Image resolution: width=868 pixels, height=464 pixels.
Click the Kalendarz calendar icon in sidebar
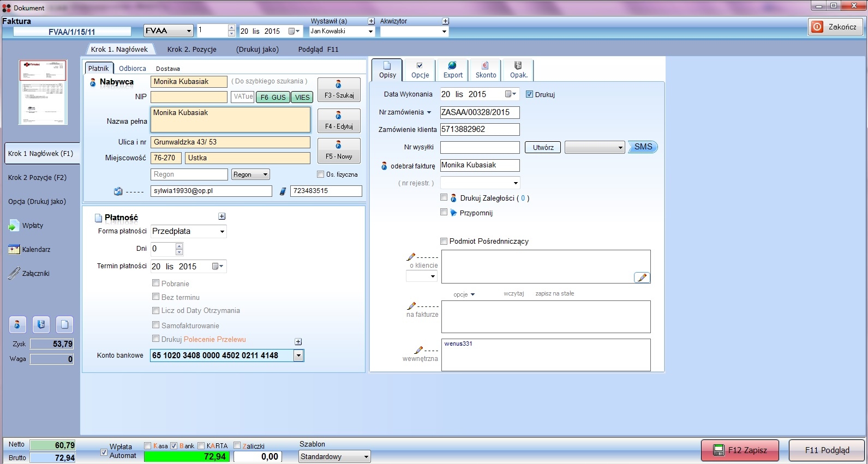[14, 250]
